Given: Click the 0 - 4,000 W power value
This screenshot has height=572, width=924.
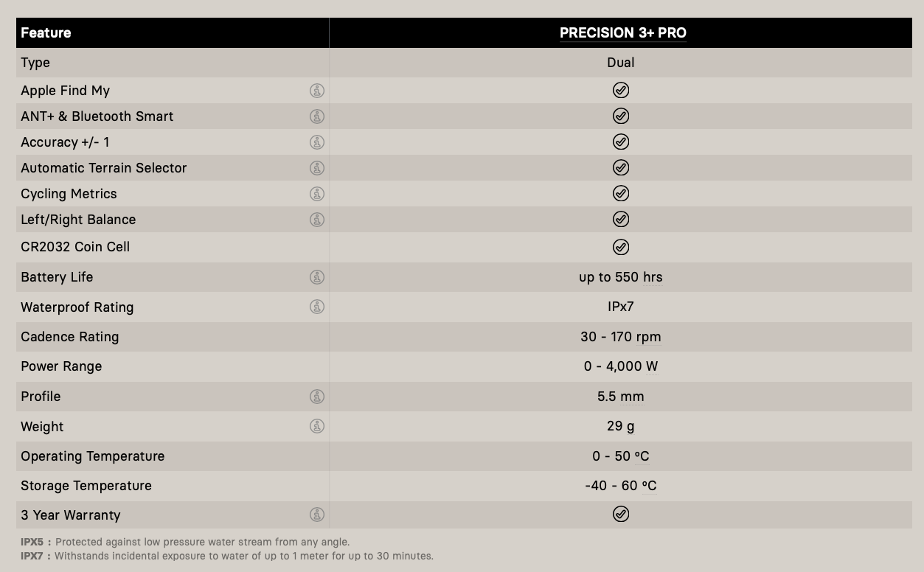Looking at the screenshot, I should point(620,366).
